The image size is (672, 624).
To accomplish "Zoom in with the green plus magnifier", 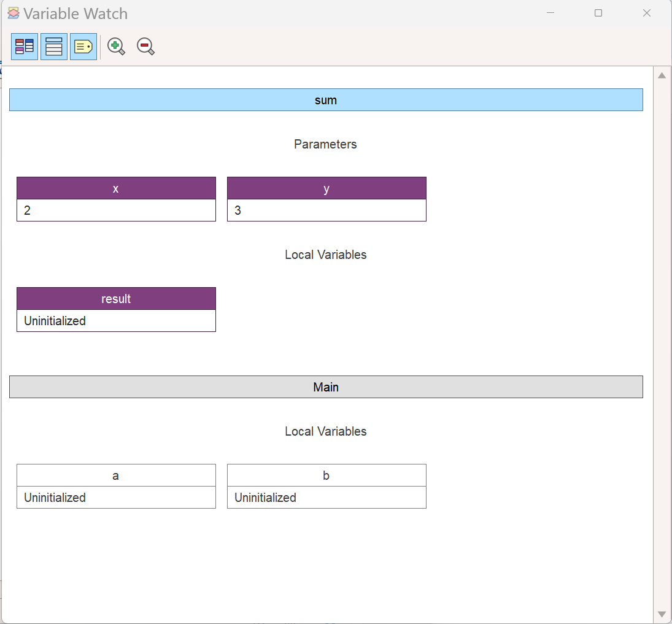I will tap(116, 47).
